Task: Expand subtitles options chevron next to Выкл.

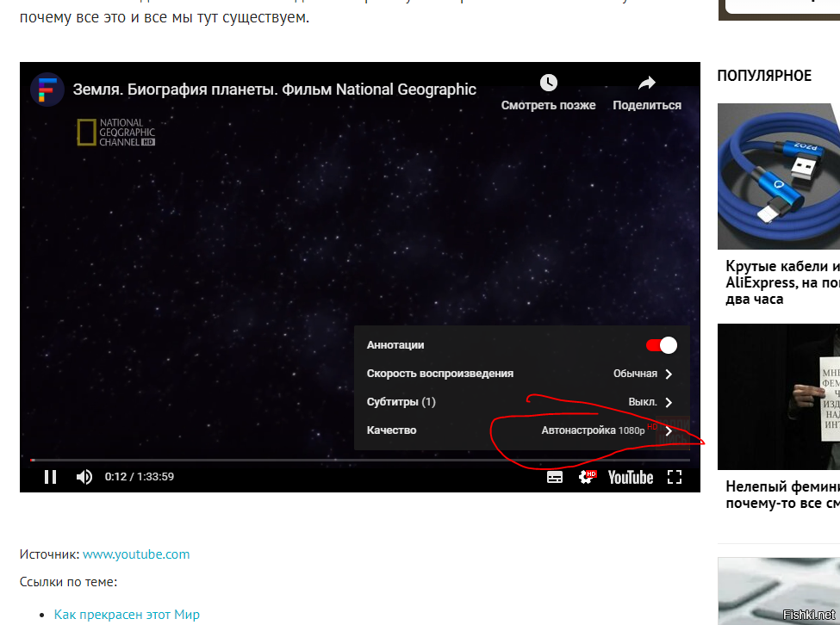Action: tap(669, 402)
